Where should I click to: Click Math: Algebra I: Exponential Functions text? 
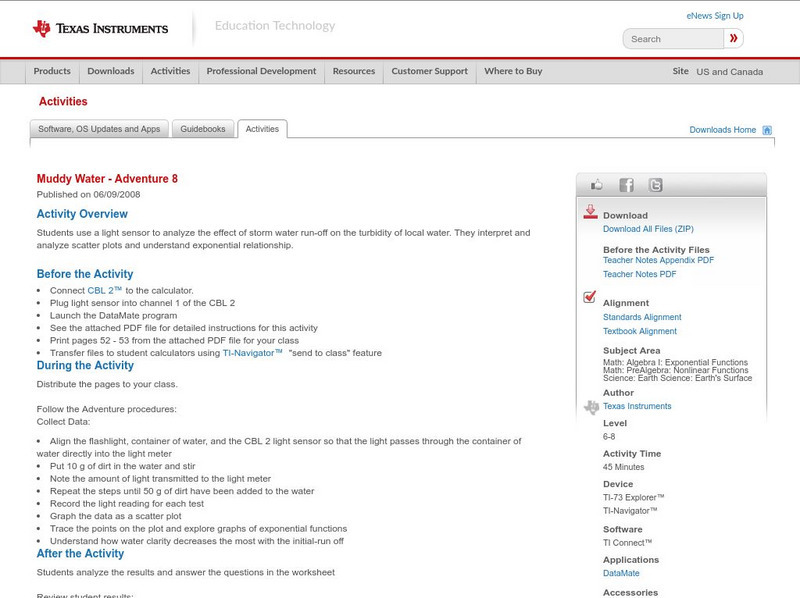(676, 362)
